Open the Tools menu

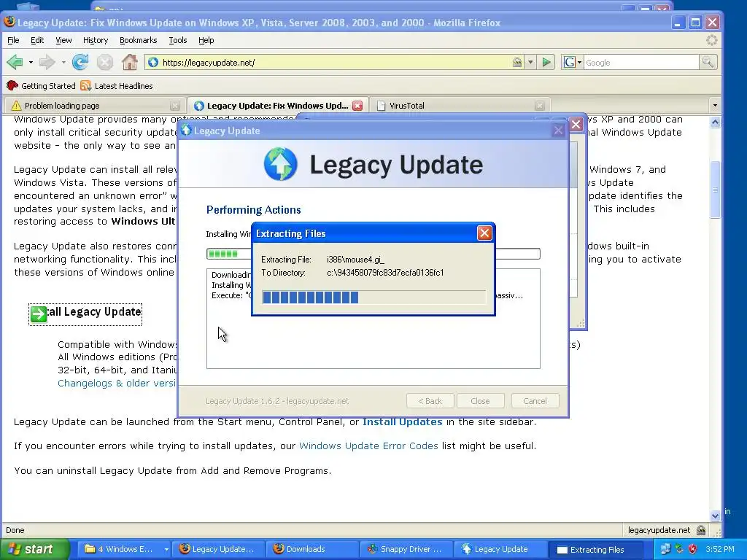tap(178, 41)
